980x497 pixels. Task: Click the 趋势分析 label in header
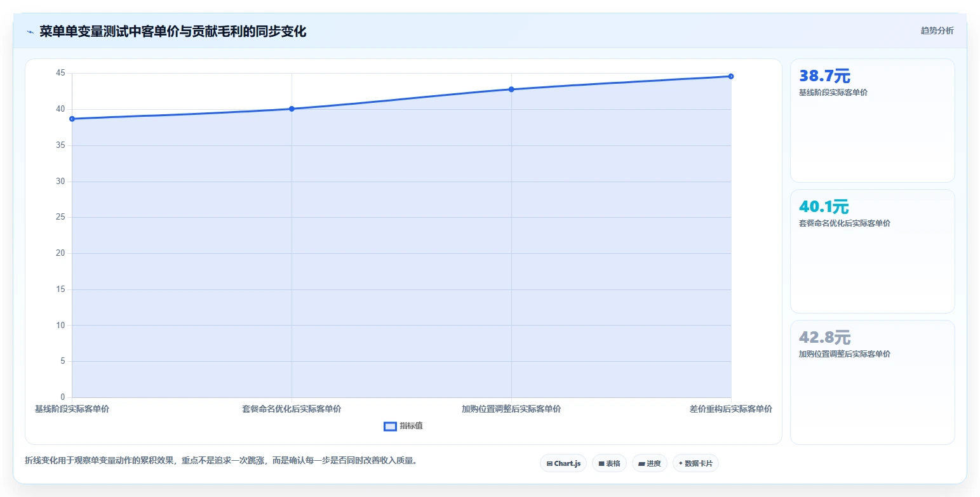(x=937, y=30)
